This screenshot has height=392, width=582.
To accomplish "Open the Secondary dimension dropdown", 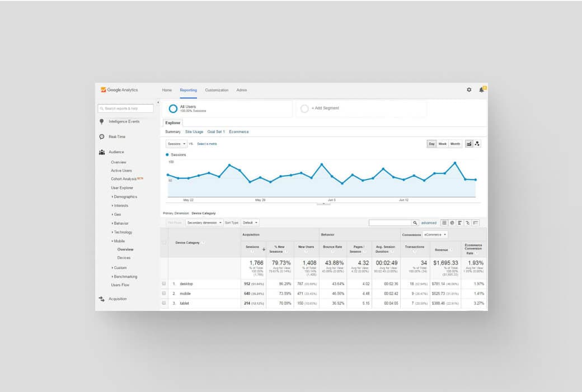I will [204, 223].
